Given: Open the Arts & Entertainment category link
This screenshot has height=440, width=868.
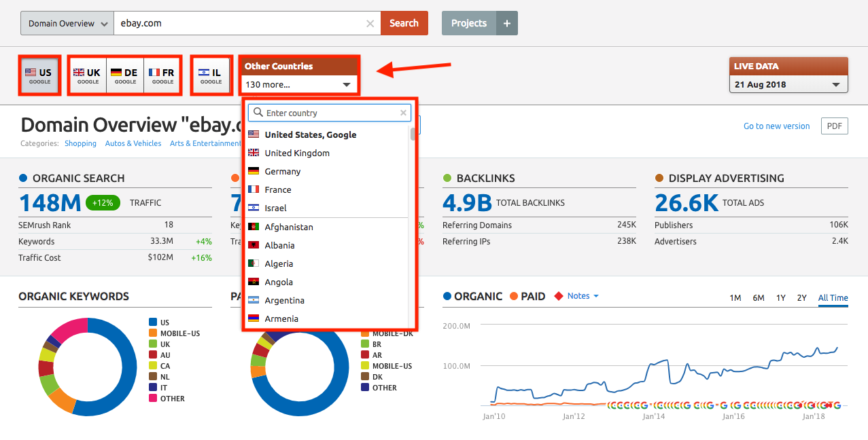Looking at the screenshot, I should point(206,143).
